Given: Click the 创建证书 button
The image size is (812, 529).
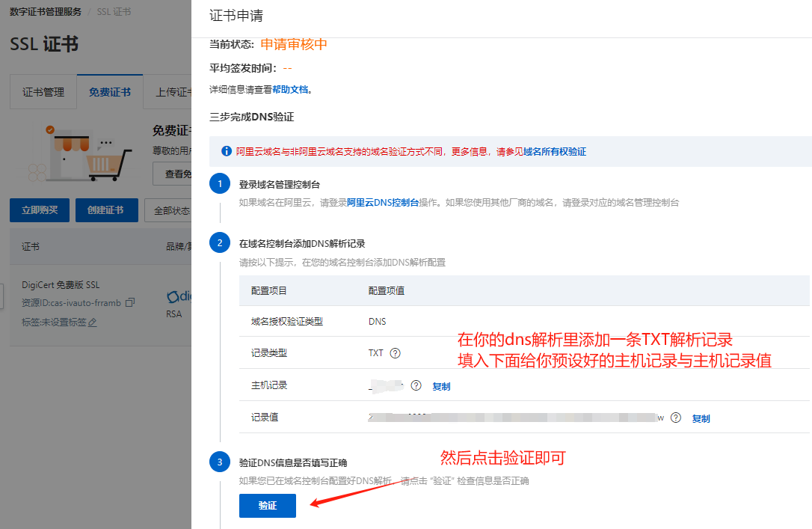Looking at the screenshot, I should tap(106, 210).
